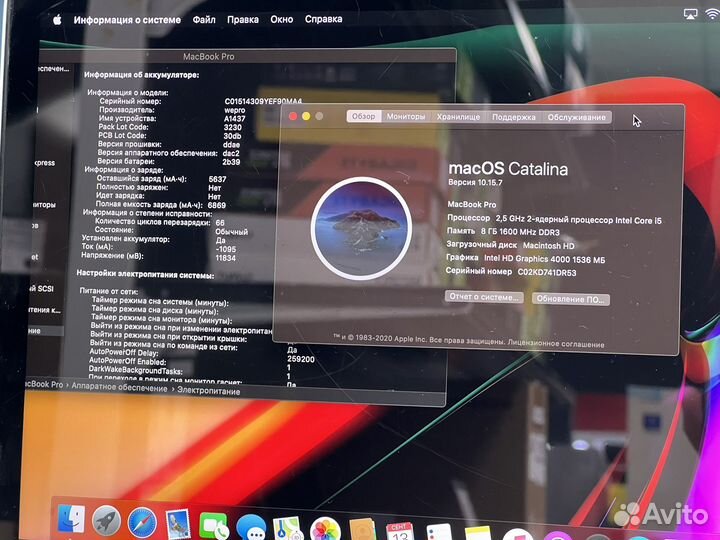The height and width of the screenshot is (540, 720).
Task: Open Mail stamp icon in Dock
Action: (x=178, y=524)
